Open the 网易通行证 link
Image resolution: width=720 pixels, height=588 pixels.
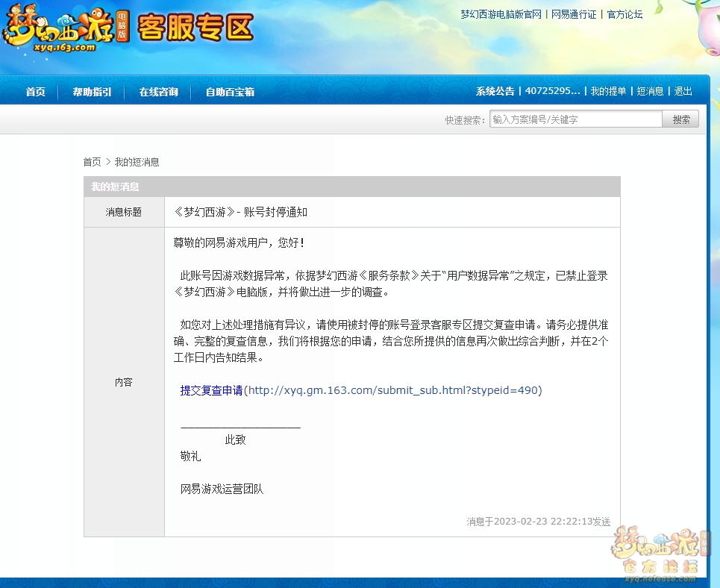point(574,14)
